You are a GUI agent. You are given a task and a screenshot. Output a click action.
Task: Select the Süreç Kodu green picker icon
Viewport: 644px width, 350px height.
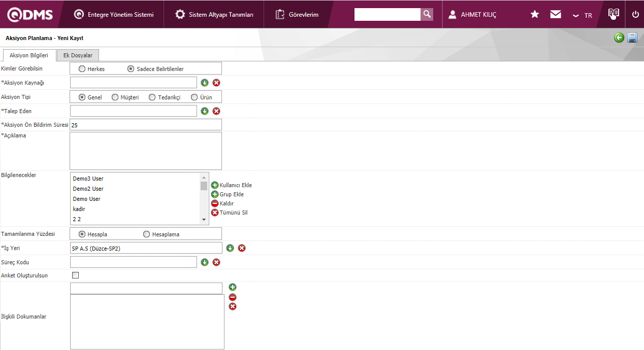click(205, 262)
